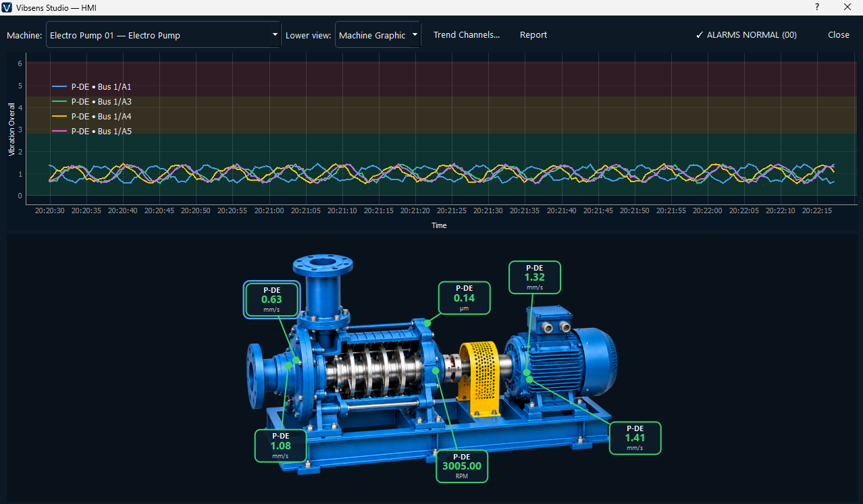Open the Report menu item
The image size is (863, 504).
[x=533, y=35]
